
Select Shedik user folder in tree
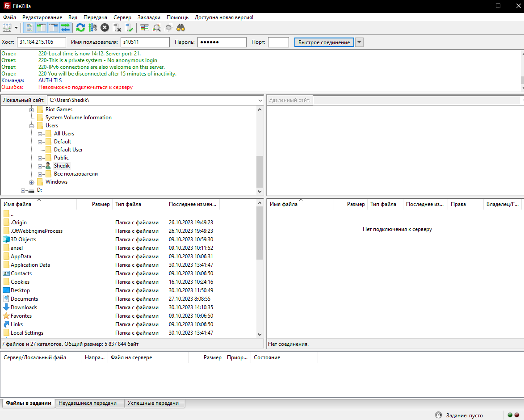click(62, 166)
